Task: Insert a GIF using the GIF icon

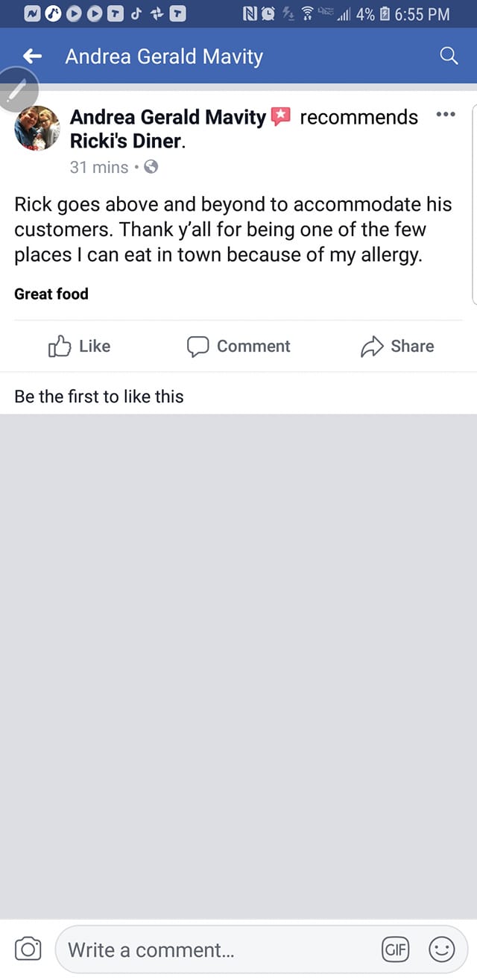Action: coord(395,949)
